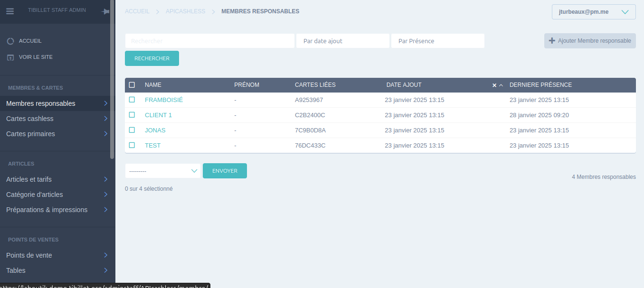This screenshot has height=288, width=644.
Task: Click the sidebar pin icon
Action: click(106, 11)
